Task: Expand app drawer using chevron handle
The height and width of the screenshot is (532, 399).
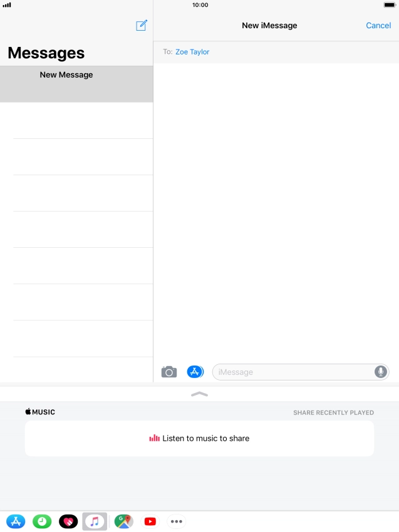Action: (199, 394)
